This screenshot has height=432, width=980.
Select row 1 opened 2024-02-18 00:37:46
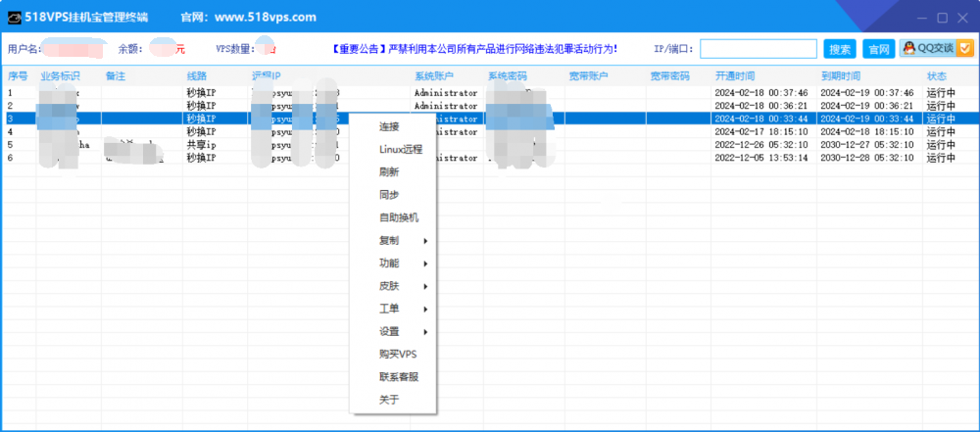click(490, 92)
